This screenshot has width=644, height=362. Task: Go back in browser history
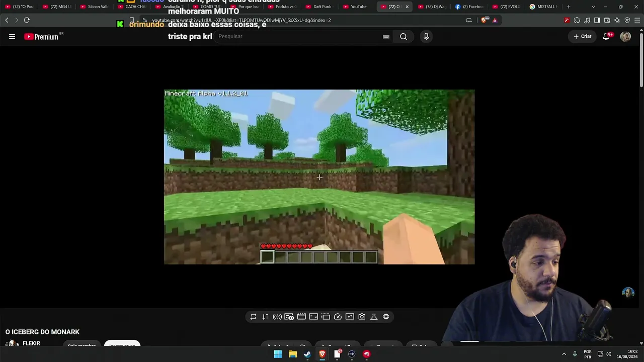(7, 20)
